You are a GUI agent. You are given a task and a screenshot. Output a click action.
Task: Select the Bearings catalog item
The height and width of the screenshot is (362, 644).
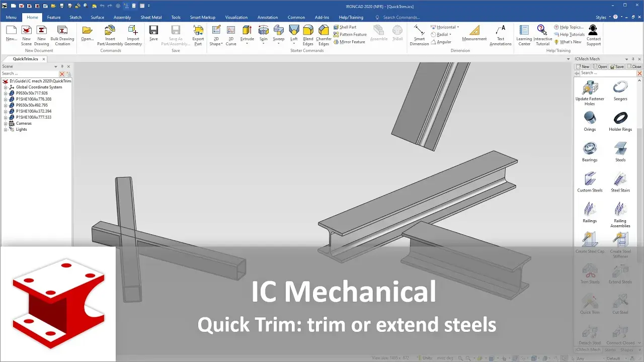(590, 152)
